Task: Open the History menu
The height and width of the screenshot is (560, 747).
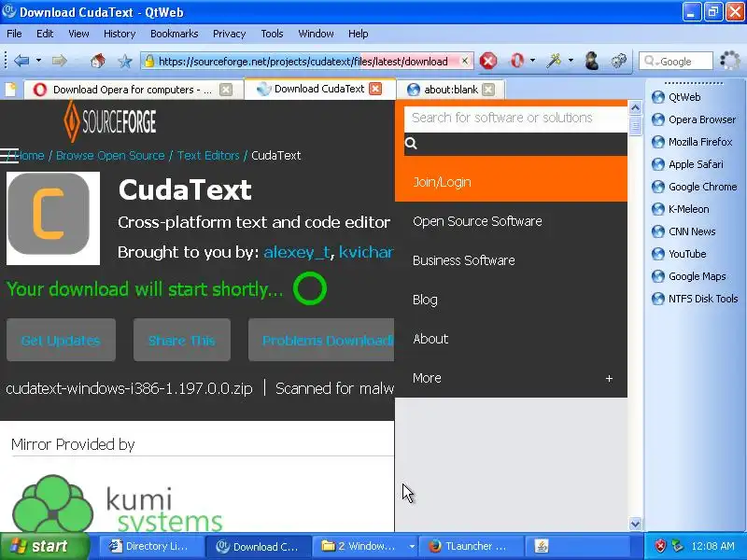Action: click(120, 34)
